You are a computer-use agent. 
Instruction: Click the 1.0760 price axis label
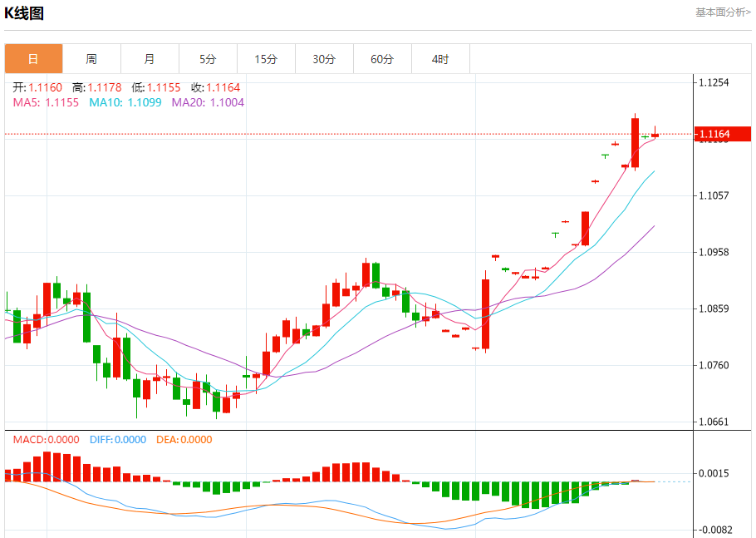click(x=714, y=365)
